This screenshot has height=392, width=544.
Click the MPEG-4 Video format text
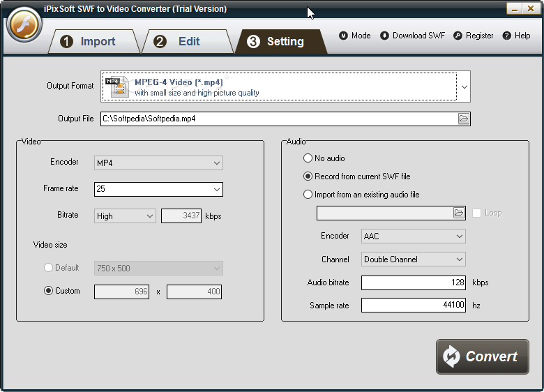[x=179, y=82]
